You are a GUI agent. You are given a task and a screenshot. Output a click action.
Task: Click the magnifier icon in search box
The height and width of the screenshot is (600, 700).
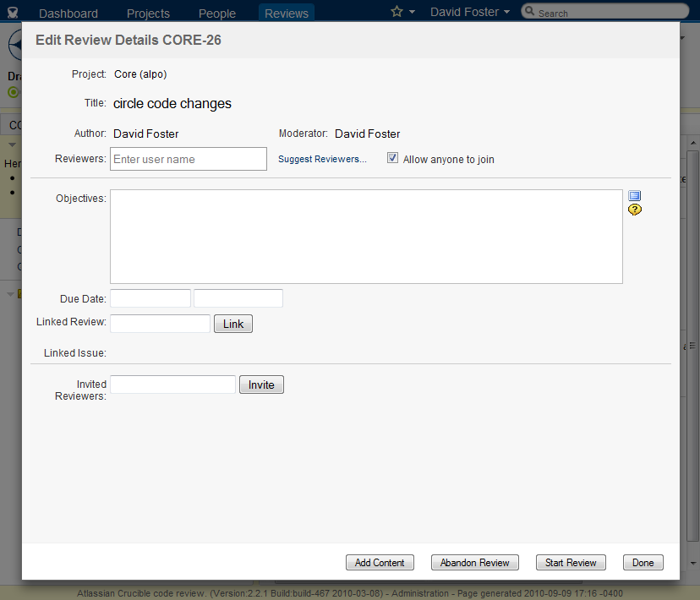point(529,13)
